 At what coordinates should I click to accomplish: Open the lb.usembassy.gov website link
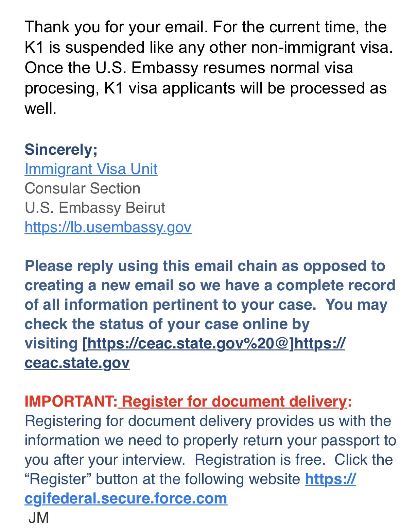tap(108, 227)
